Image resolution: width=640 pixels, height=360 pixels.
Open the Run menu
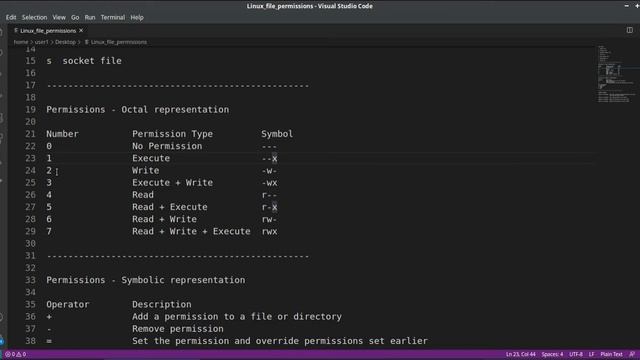(x=90, y=18)
